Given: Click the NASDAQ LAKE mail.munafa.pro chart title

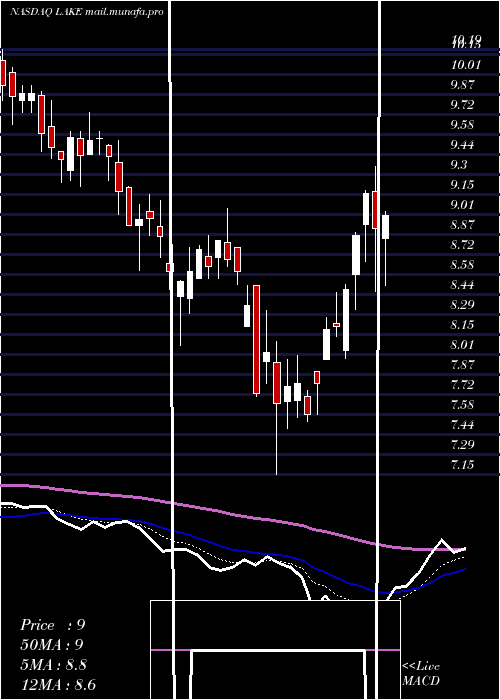Looking at the screenshot, I should [86, 12].
